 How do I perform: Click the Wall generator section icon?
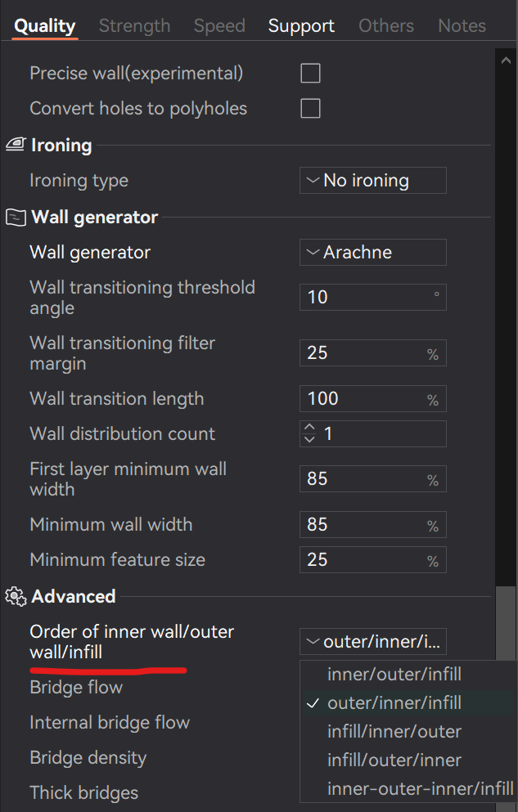click(x=16, y=217)
